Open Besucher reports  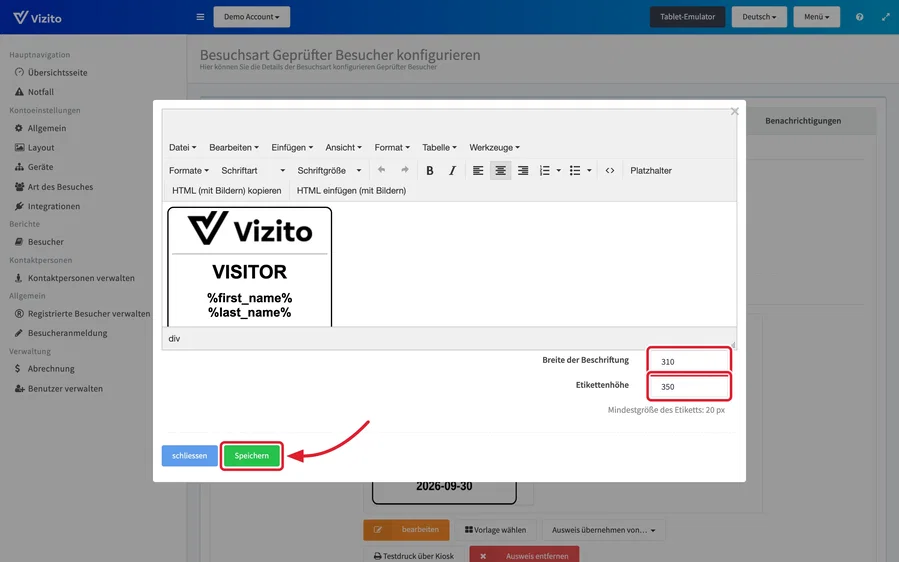click(x=39, y=241)
